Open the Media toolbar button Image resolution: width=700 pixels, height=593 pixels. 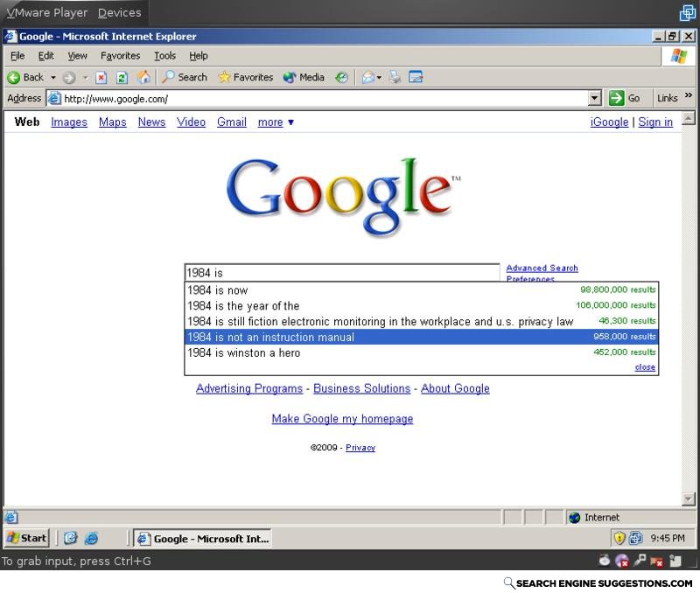(304, 77)
